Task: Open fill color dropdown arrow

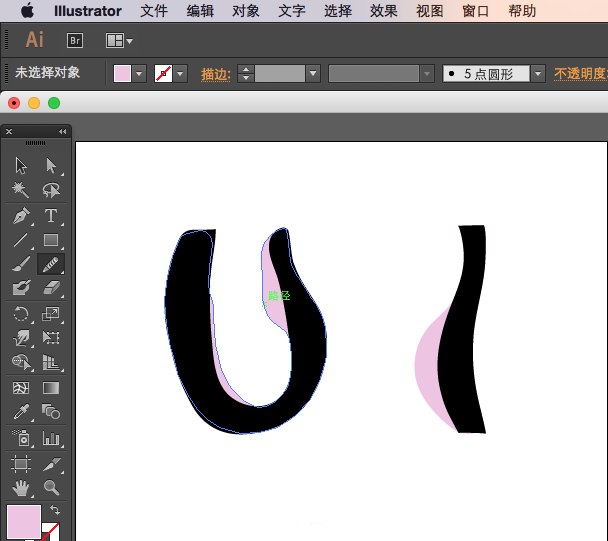Action: coord(139,73)
